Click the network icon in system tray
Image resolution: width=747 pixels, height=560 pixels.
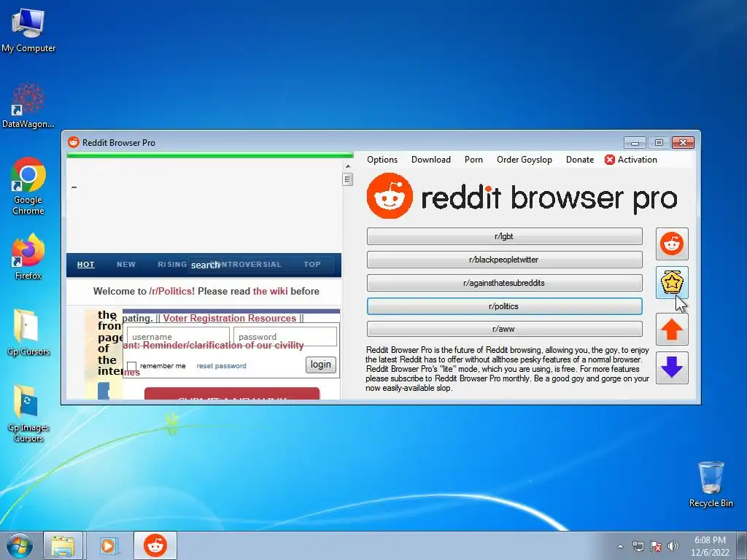pos(638,546)
